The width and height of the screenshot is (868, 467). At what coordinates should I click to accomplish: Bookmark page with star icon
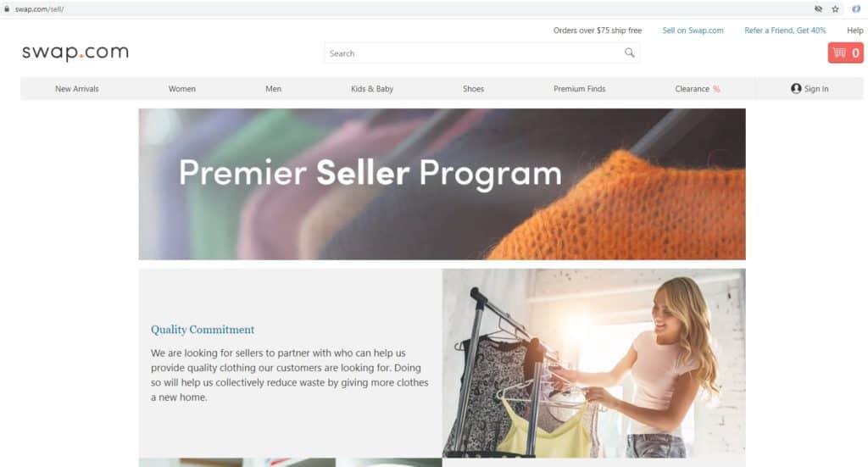point(835,8)
